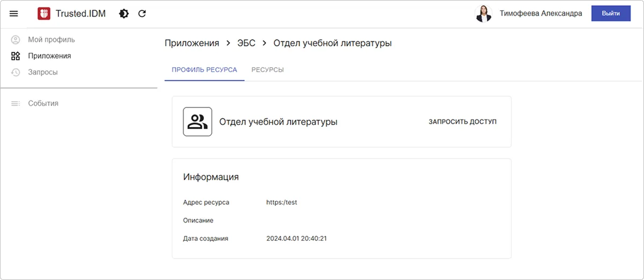Open the hamburger navigation menu
The image size is (644, 280).
(14, 14)
